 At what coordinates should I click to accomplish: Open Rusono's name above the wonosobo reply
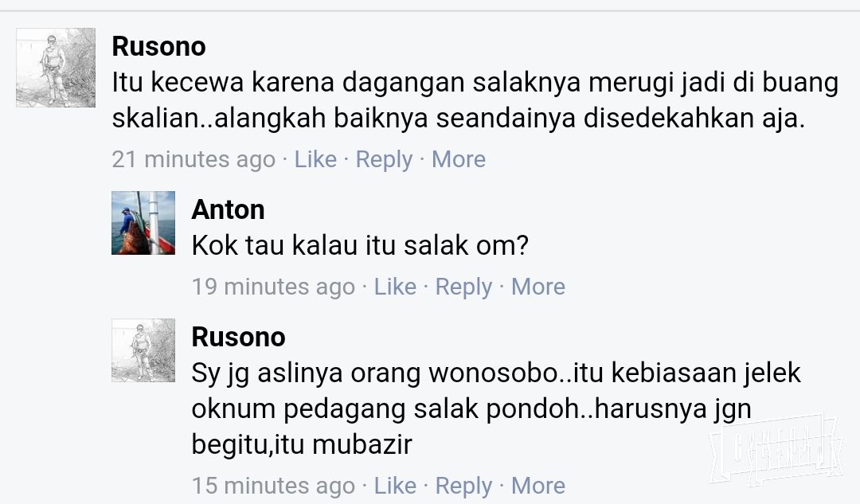click(238, 337)
